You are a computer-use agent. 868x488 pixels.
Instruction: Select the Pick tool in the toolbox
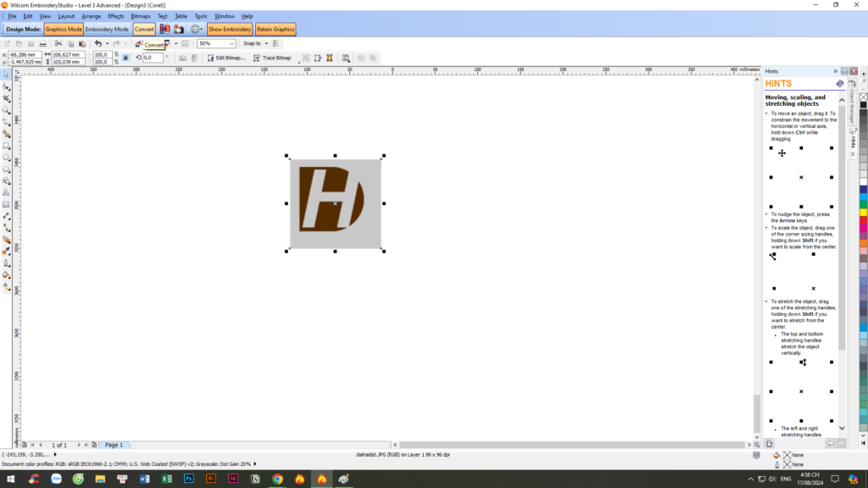[6, 75]
